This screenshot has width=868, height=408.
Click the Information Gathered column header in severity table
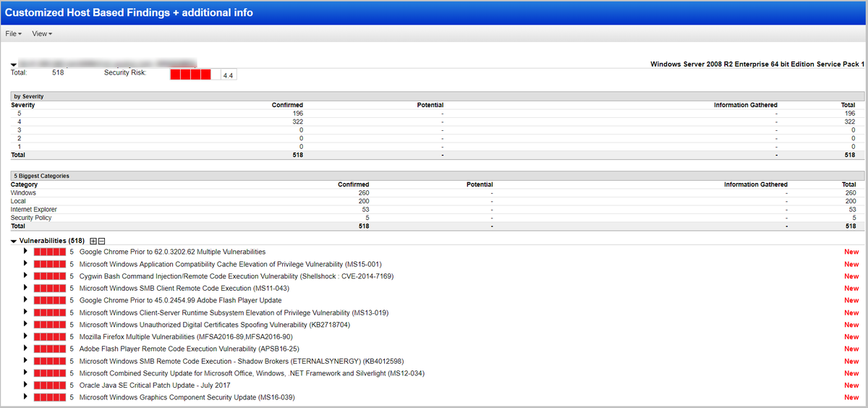(746, 105)
